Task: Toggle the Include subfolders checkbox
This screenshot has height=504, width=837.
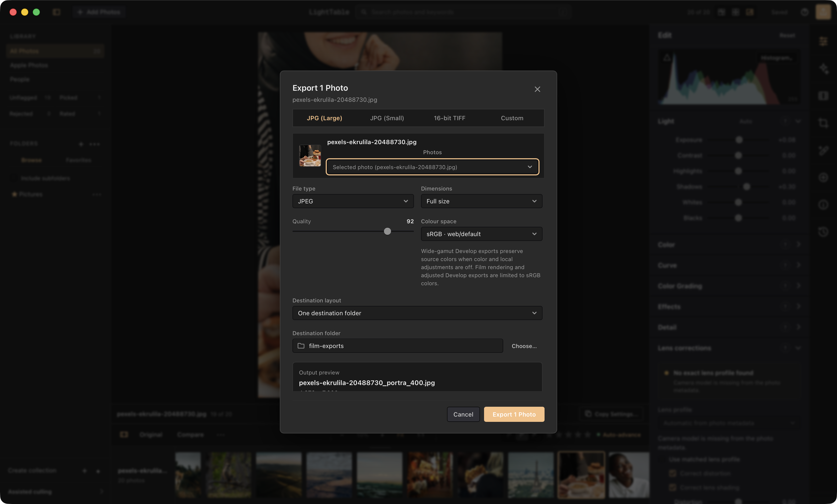Action: click(x=14, y=178)
